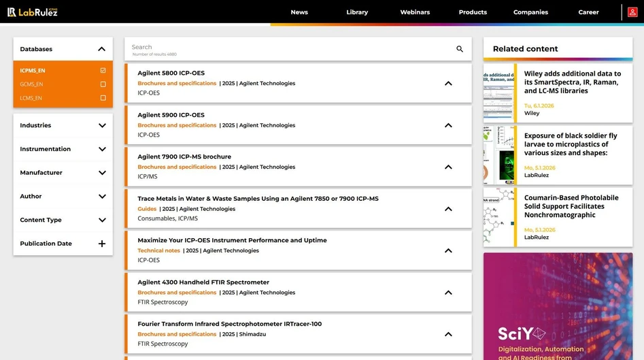Open the Agilent 5800 ICP-OES title

click(x=171, y=73)
